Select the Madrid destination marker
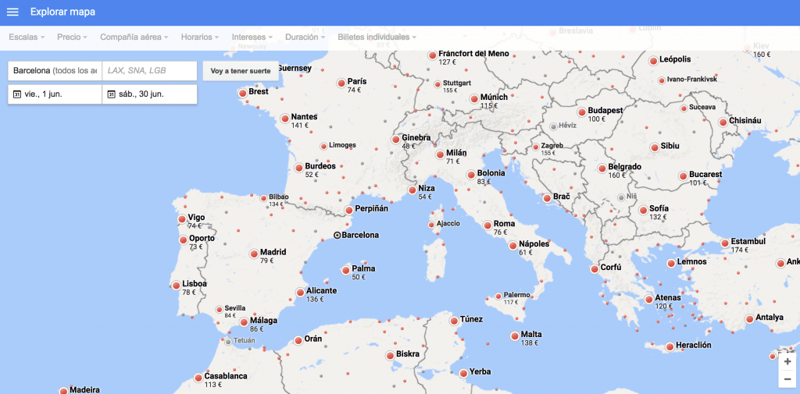The height and width of the screenshot is (394, 800). pyautogui.click(x=254, y=254)
